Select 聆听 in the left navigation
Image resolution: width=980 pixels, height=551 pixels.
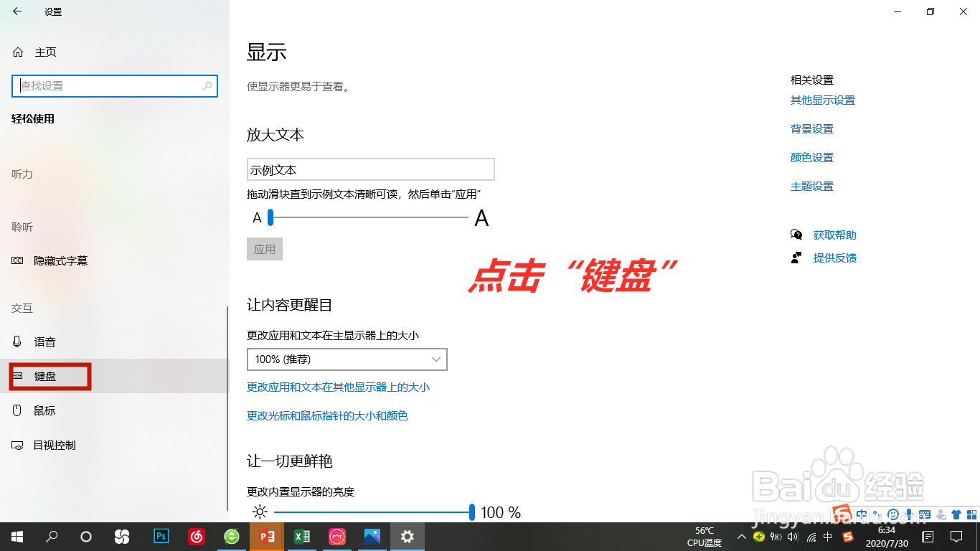click(x=22, y=227)
